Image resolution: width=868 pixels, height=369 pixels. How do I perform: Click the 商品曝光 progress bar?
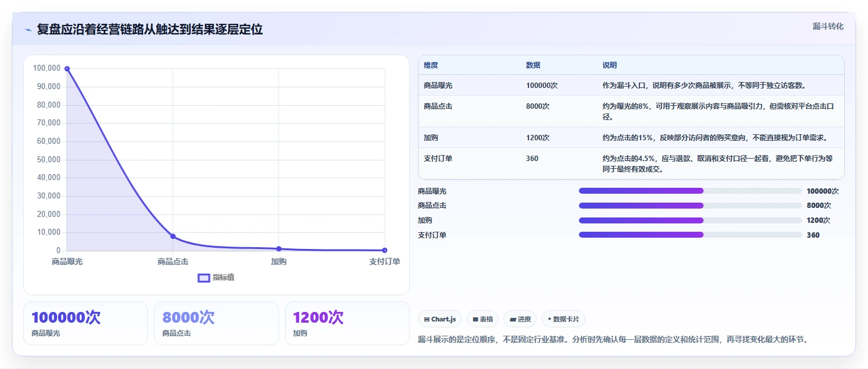690,191
